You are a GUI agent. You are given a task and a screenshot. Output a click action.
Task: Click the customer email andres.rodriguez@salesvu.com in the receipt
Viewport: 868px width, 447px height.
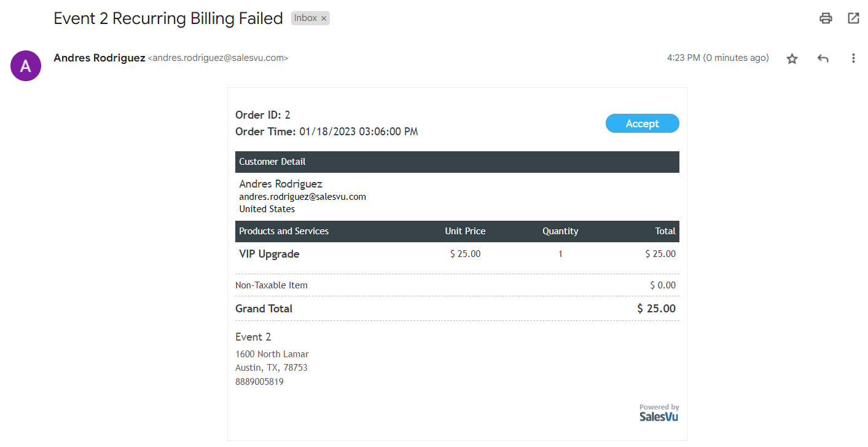coord(302,197)
